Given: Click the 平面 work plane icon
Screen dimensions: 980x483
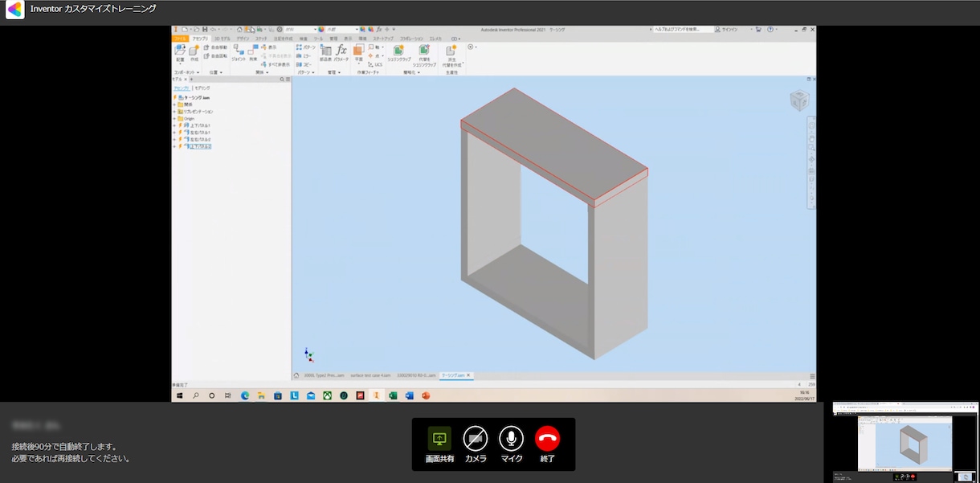Looking at the screenshot, I should point(359,49).
